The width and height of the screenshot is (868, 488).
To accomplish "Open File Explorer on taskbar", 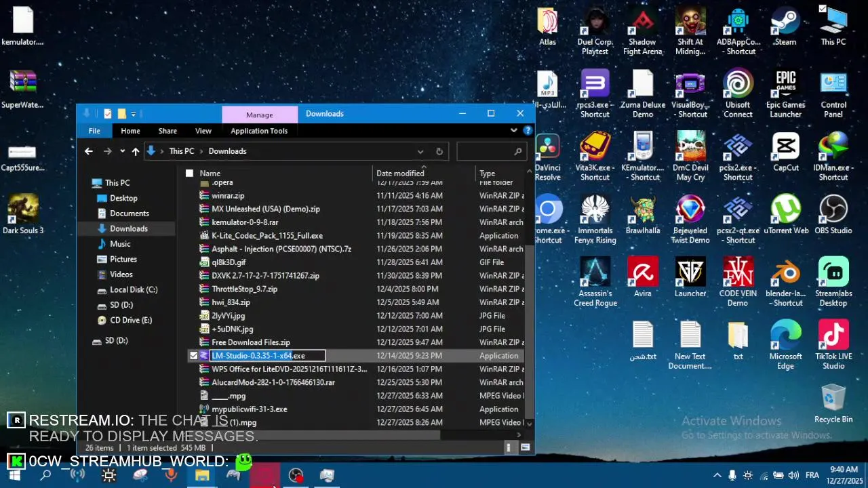I will click(x=202, y=475).
